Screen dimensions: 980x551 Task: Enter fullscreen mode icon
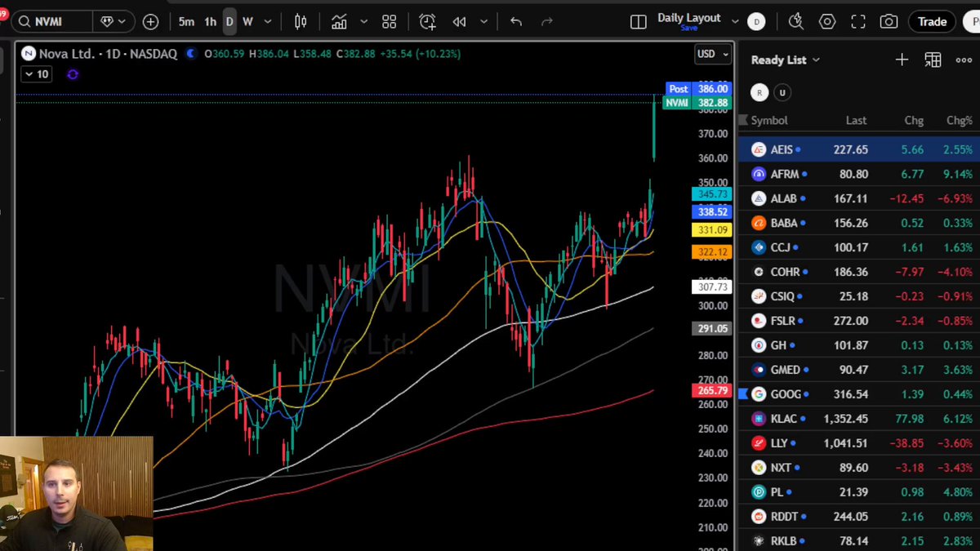pos(857,22)
